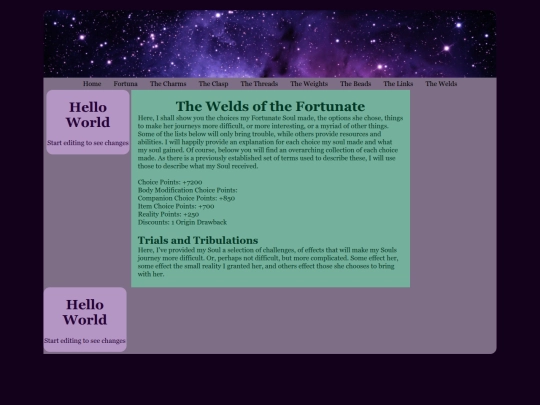Click lower card 'Start editing to see changes'
The height and width of the screenshot is (405, 540).
[85, 341]
